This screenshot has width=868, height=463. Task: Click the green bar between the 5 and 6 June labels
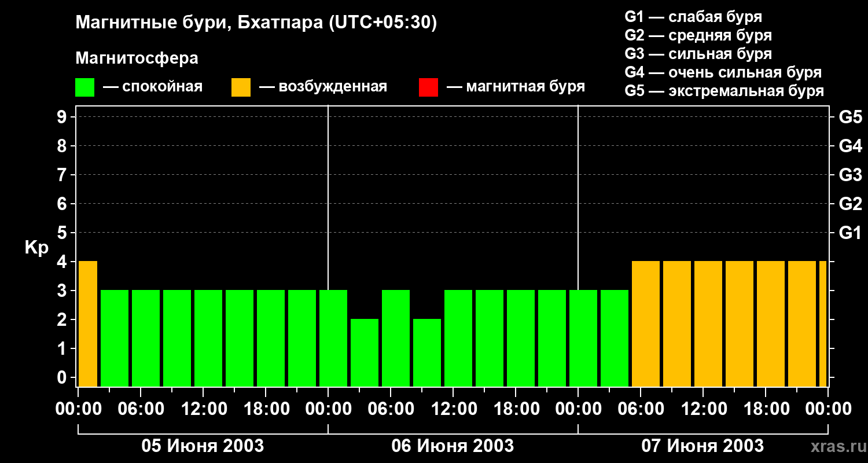click(x=333, y=339)
